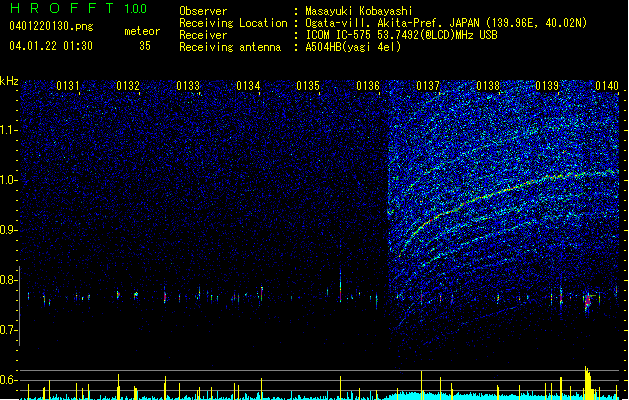The height and width of the screenshot is (400, 629).
Task: Click the 1.0 kHz frequency tick label
Action: pyautogui.click(x=9, y=180)
